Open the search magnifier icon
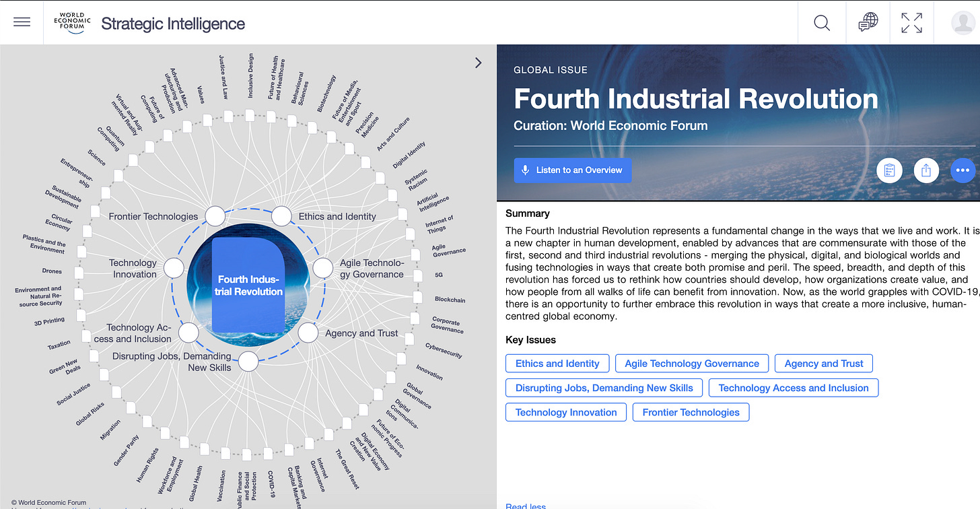 (x=821, y=23)
